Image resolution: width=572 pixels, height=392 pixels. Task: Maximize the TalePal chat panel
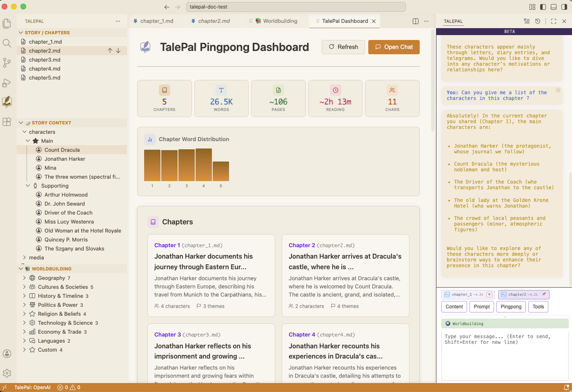(554, 21)
